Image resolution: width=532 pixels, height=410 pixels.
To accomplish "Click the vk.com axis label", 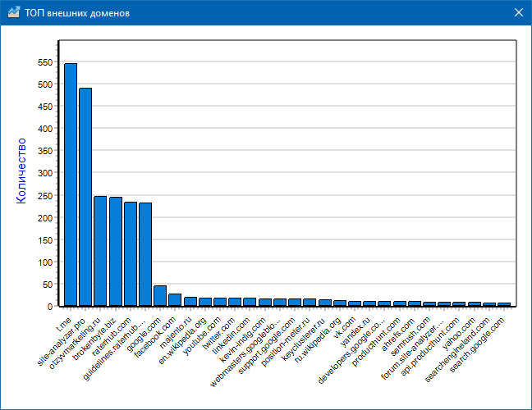I will (344, 328).
